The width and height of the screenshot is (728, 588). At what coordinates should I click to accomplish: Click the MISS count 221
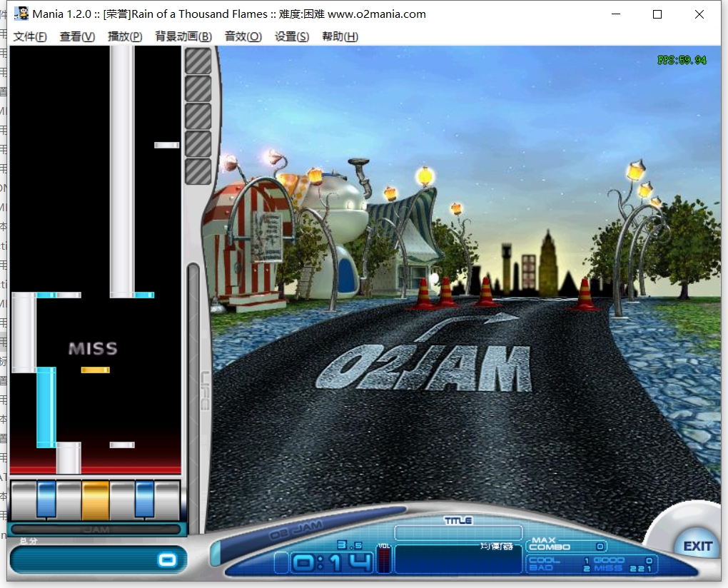pos(641,568)
